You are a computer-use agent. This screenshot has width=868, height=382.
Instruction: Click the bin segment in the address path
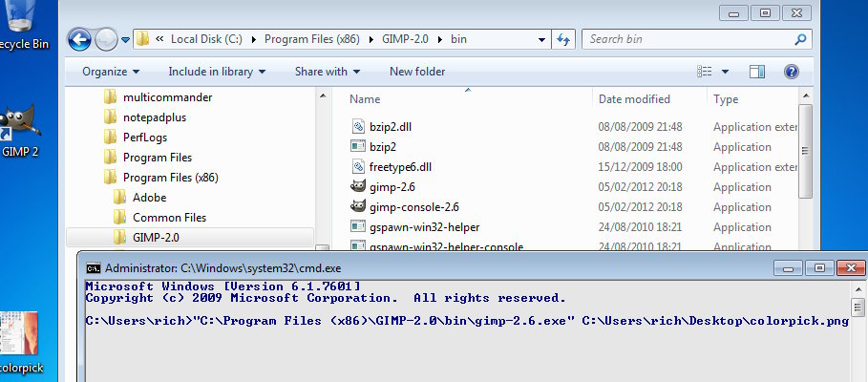pyautogui.click(x=458, y=39)
